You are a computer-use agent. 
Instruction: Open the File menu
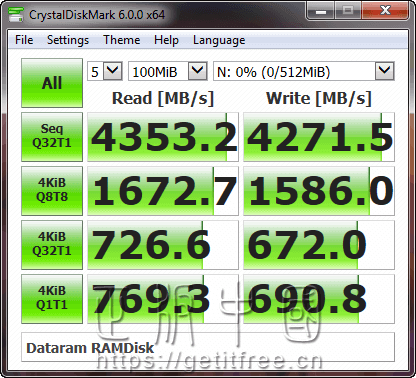pos(24,40)
